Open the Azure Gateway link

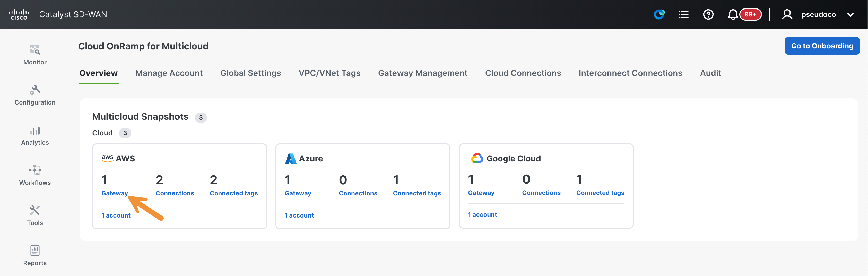tap(298, 193)
